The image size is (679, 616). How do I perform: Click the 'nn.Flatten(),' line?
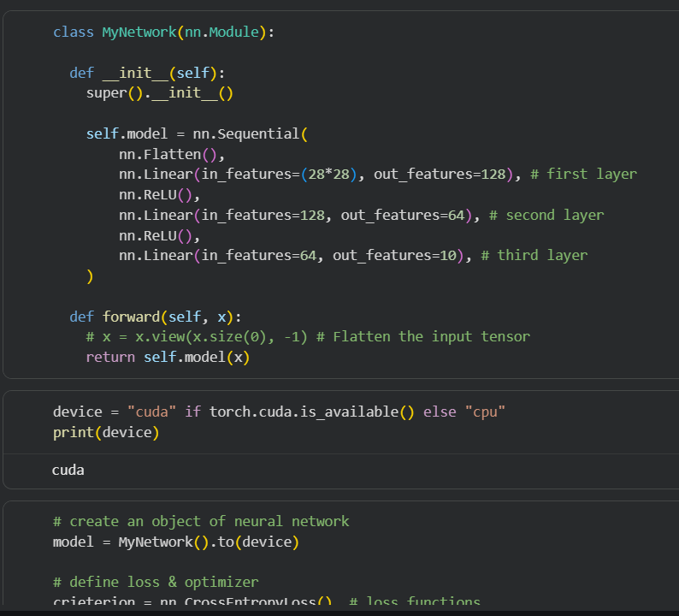pyautogui.click(x=172, y=155)
